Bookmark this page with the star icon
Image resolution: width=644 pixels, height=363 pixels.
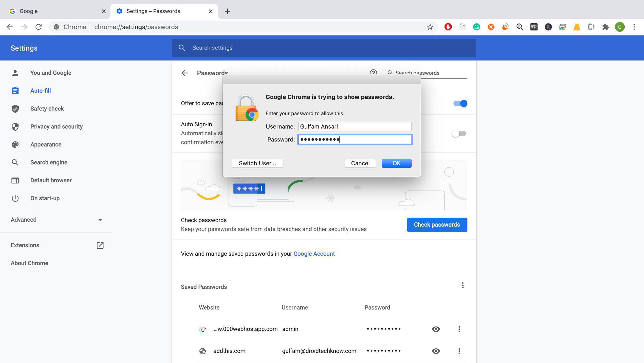430,27
